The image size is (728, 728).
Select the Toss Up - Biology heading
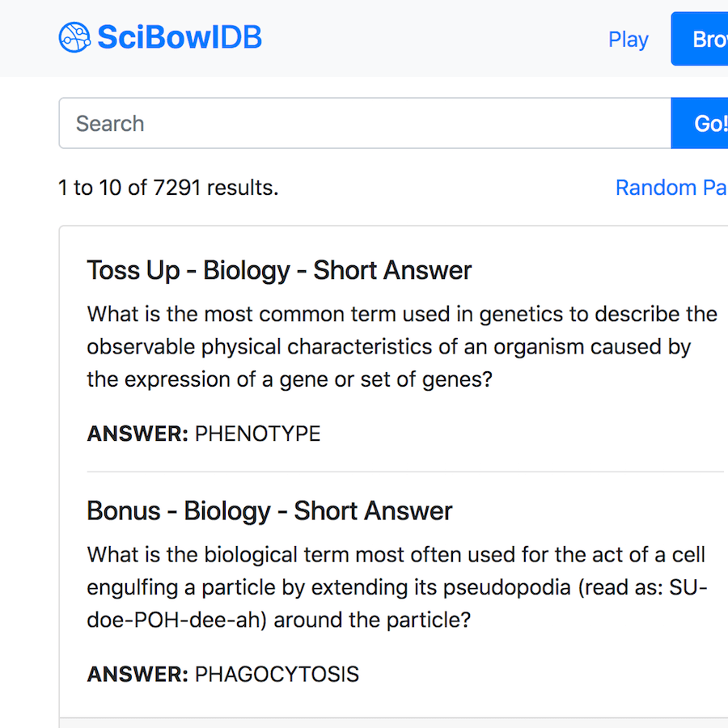coord(279,270)
